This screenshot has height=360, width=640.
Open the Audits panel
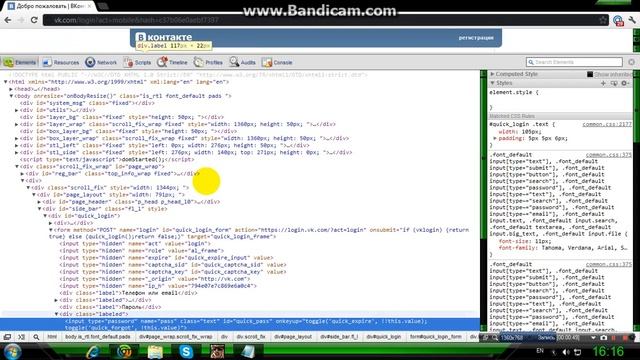pos(242,62)
